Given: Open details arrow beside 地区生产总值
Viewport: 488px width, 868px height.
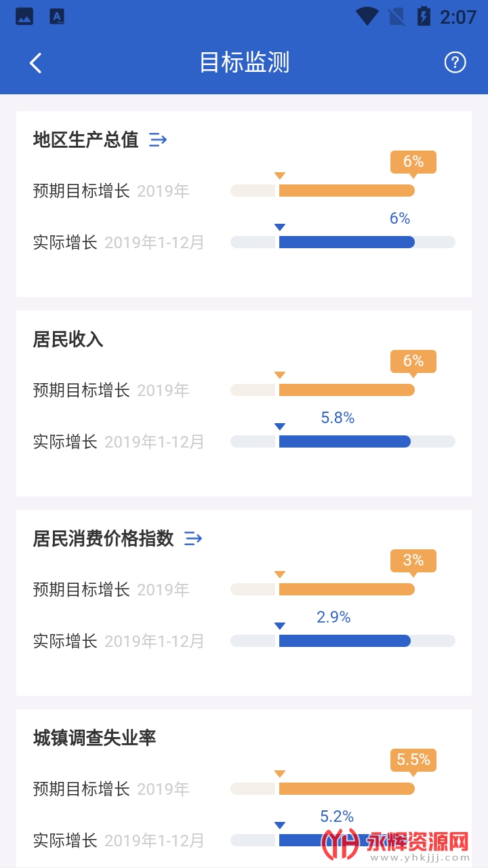Looking at the screenshot, I should pos(158,140).
